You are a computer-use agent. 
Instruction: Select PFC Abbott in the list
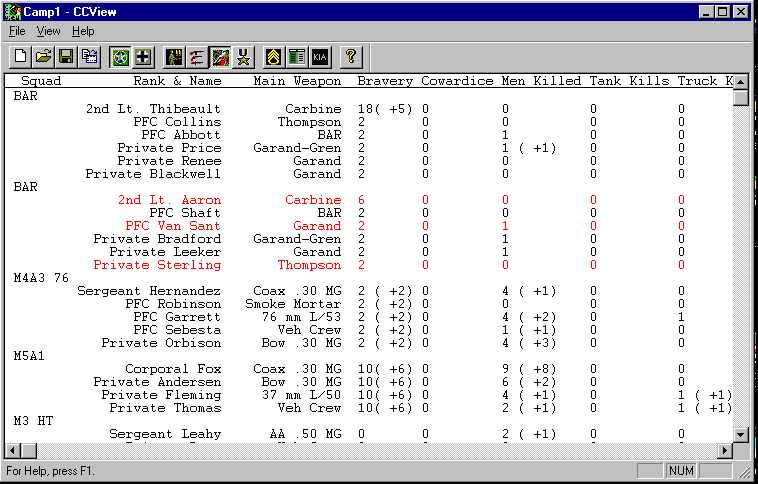[368, 135]
